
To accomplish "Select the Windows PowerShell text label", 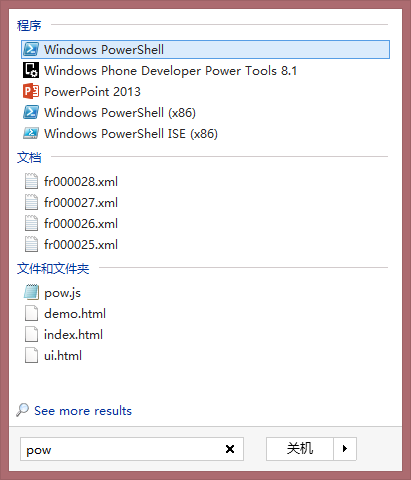I will click(x=104, y=50).
